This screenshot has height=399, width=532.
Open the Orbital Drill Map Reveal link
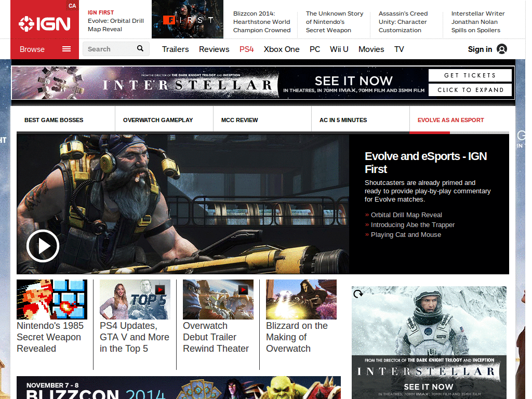tap(406, 215)
